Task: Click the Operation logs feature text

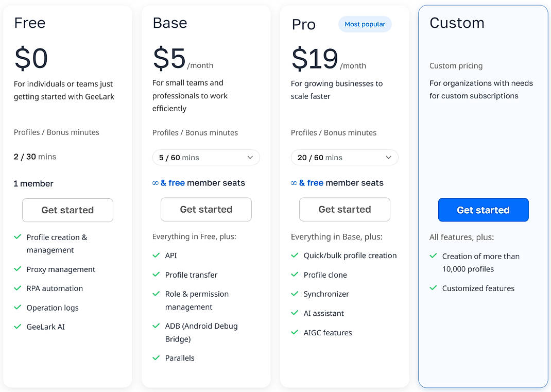Action: 53,308
